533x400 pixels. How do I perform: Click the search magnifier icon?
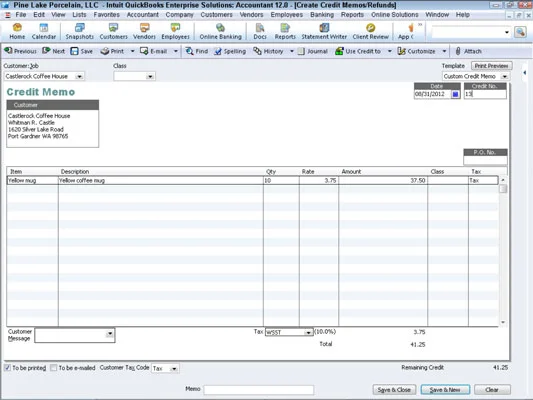(x=520, y=32)
